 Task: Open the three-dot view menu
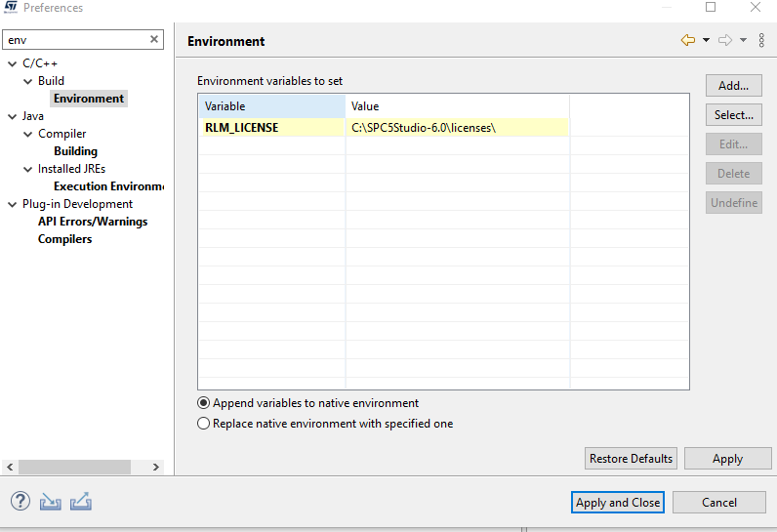click(761, 40)
